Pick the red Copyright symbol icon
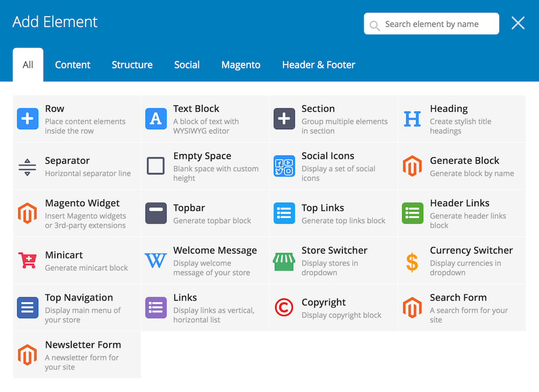 pos(284,308)
